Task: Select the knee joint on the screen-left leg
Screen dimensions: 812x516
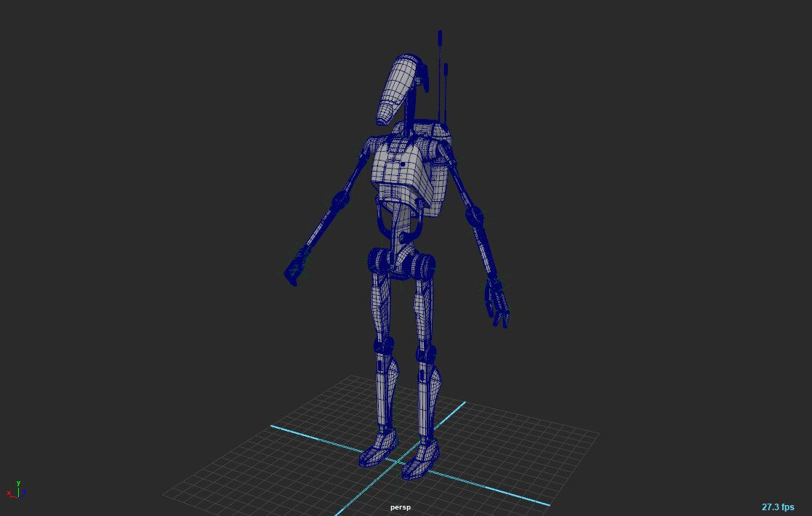Action: [x=383, y=344]
